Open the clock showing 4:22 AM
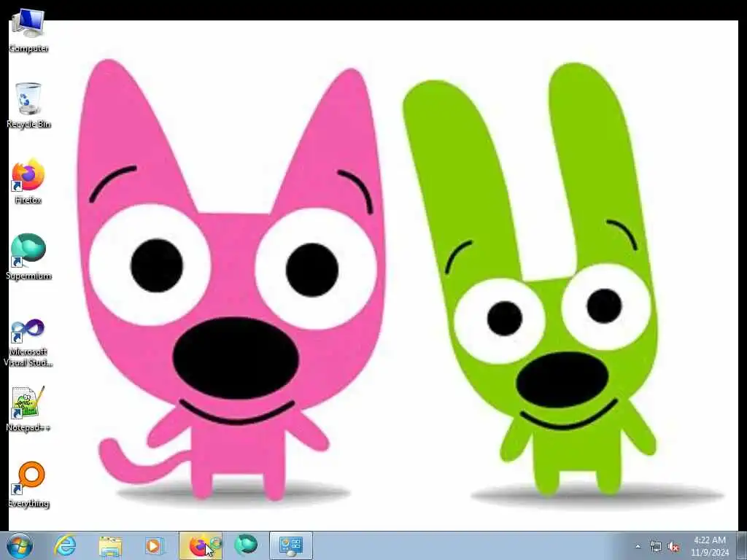 point(710,546)
